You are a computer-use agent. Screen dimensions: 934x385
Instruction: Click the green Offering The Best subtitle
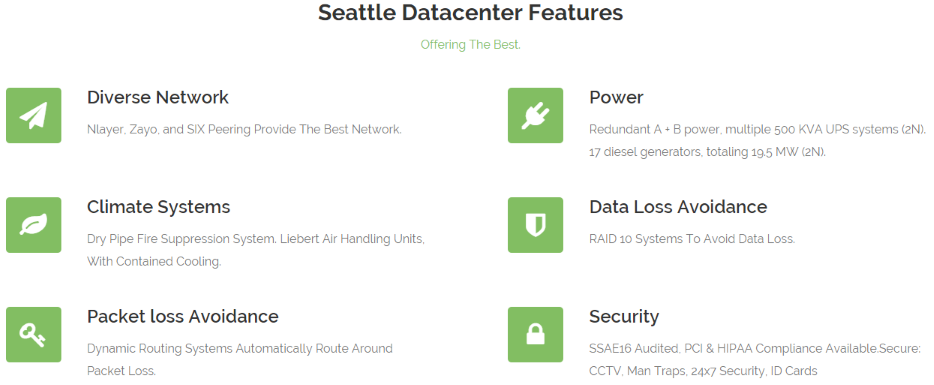click(x=471, y=45)
